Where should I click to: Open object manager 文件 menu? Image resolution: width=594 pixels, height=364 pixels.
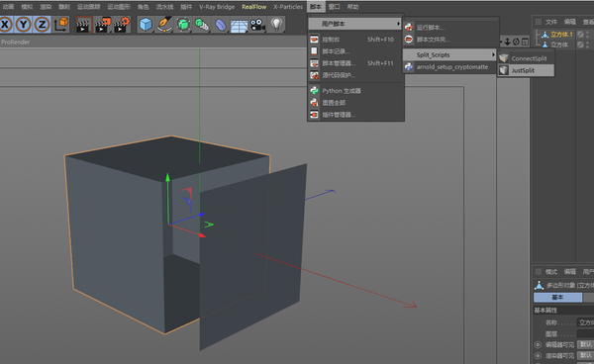click(x=550, y=22)
